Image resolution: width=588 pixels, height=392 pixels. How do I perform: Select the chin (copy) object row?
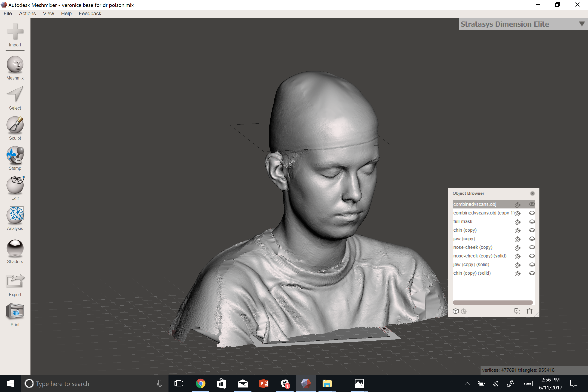[494, 230]
